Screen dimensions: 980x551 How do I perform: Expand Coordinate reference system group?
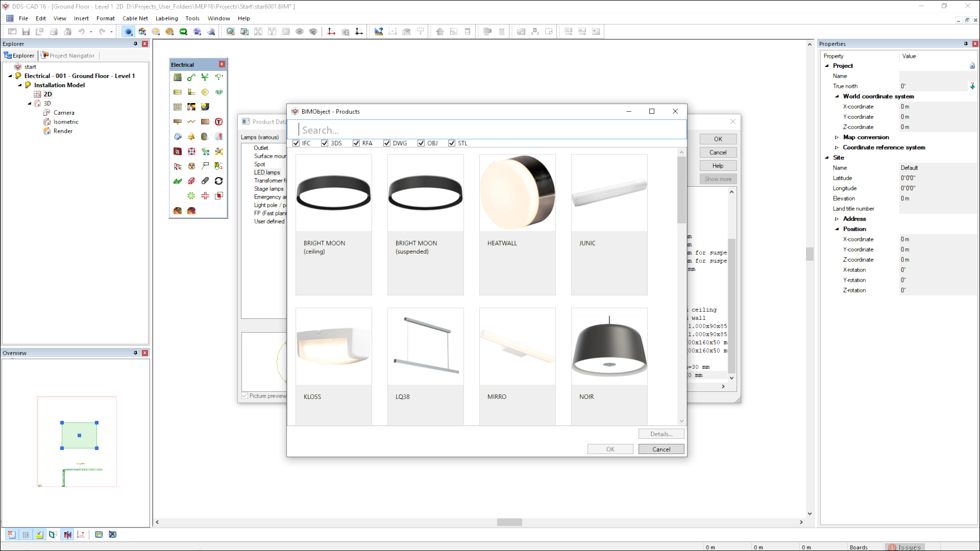coord(837,147)
